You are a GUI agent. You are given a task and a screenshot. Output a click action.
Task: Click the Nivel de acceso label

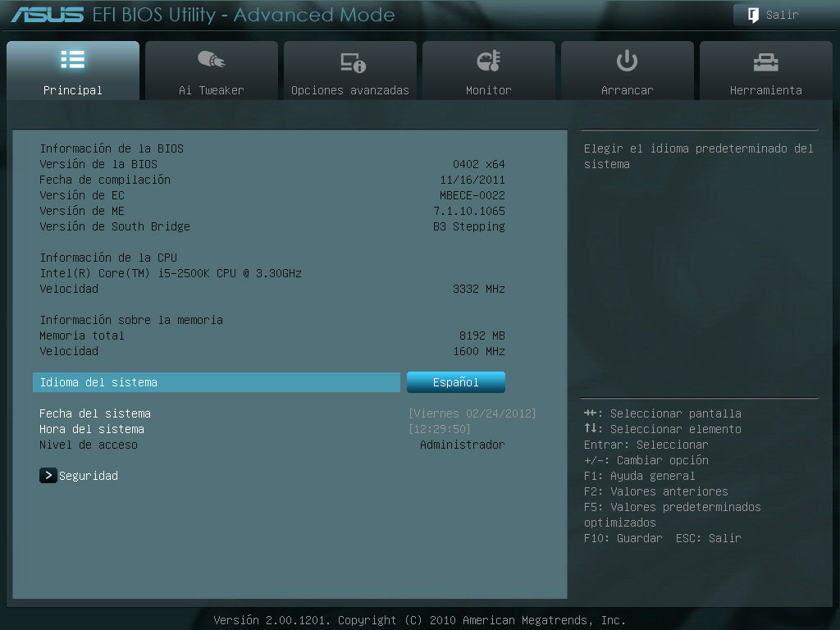(89, 444)
